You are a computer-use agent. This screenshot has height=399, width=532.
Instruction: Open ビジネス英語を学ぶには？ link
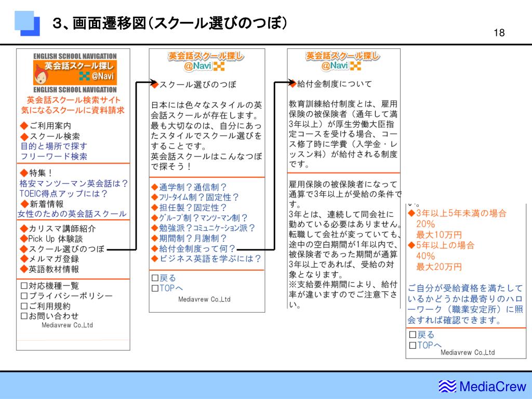[x=210, y=259]
